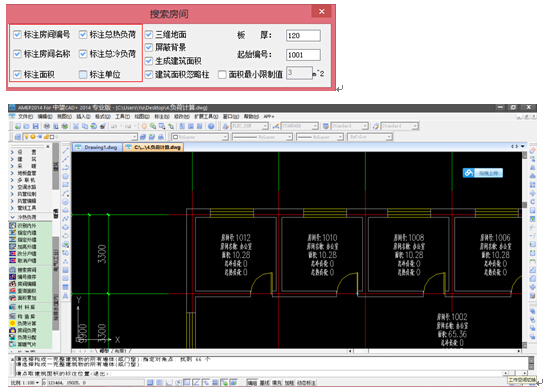
Task: Click the 编号排序 numbering sort icon
Action: (x=12, y=277)
